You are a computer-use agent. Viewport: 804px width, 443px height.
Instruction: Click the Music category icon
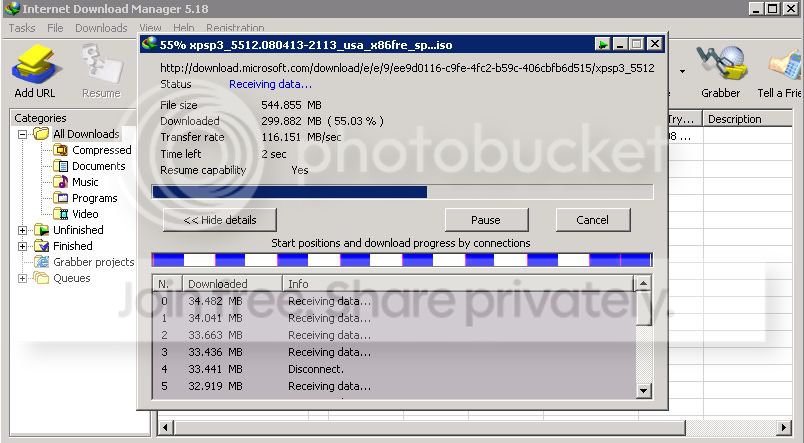click(x=61, y=182)
